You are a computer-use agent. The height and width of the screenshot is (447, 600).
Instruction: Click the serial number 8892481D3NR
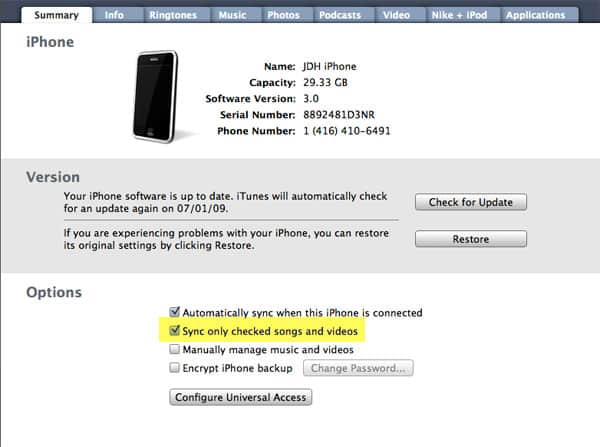[x=339, y=115]
